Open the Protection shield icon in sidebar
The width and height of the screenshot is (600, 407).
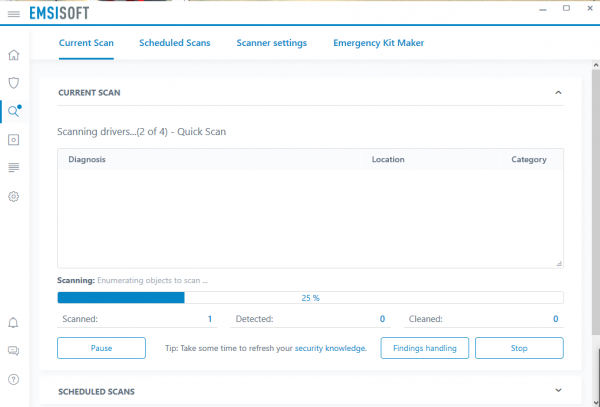point(13,83)
